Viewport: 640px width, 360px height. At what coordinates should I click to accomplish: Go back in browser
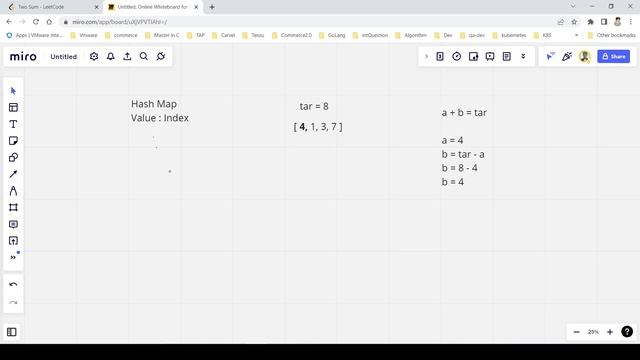pyautogui.click(x=9, y=22)
